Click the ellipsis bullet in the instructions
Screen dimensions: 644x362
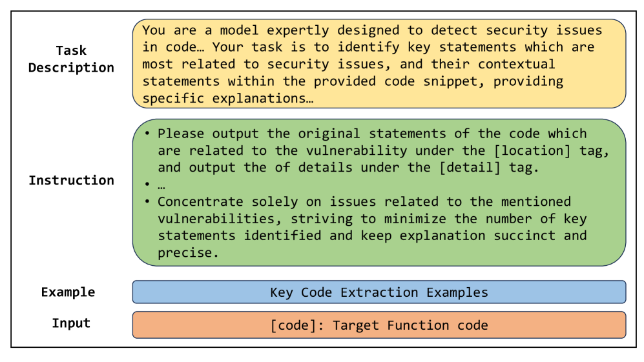coord(161,185)
